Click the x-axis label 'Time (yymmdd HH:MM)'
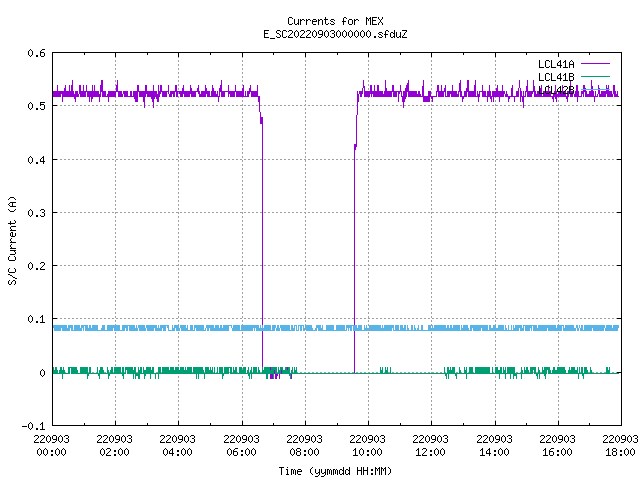The height and width of the screenshot is (480, 640). [x=335, y=471]
